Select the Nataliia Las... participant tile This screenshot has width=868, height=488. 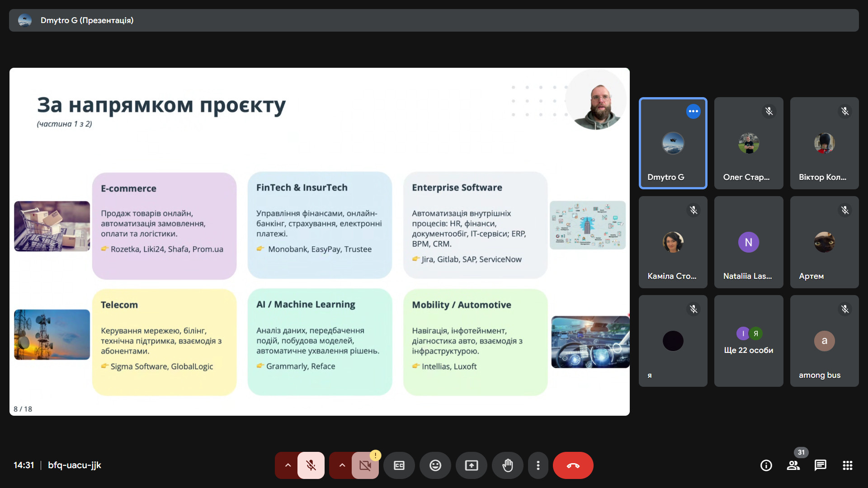click(749, 242)
